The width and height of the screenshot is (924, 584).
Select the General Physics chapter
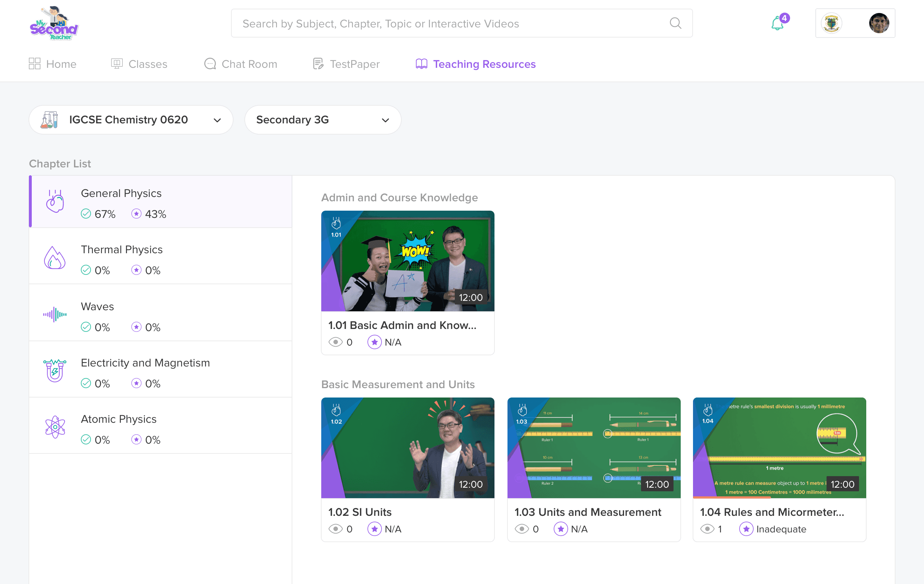[160, 201]
